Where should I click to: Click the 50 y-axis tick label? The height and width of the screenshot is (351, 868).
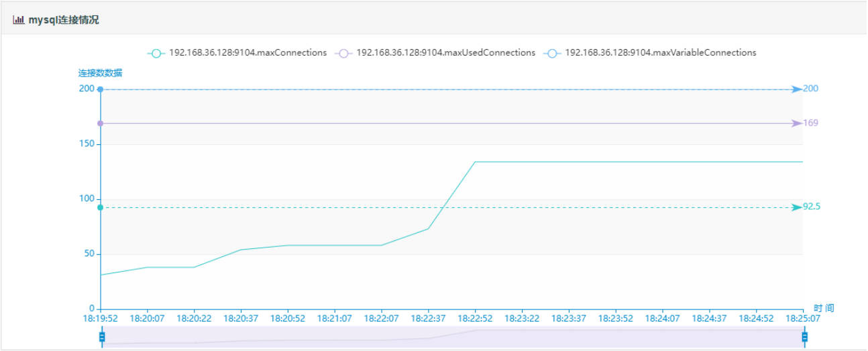point(89,254)
